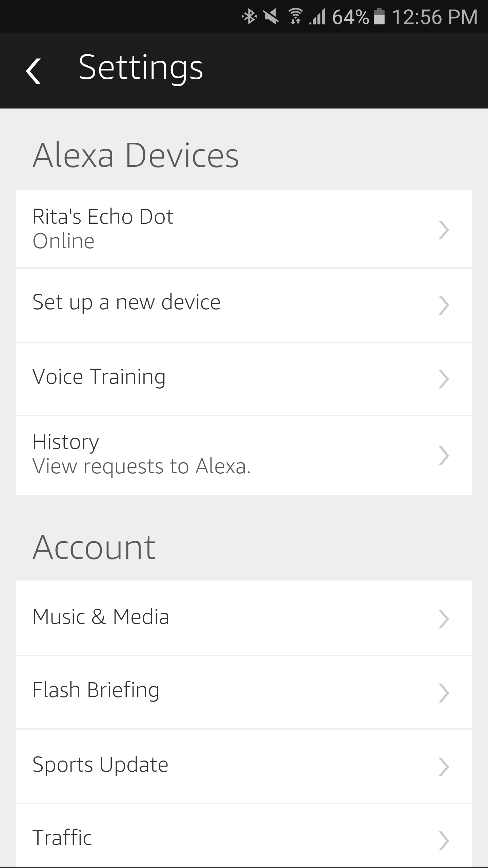Tap the Bluetooth status icon
Image resolution: width=488 pixels, height=868 pixels.
coord(249,17)
